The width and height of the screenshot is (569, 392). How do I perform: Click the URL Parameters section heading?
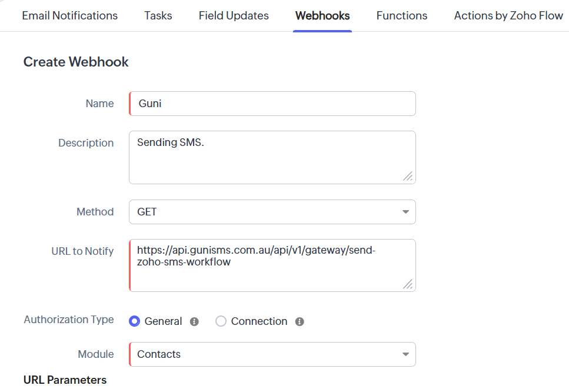[x=65, y=380]
